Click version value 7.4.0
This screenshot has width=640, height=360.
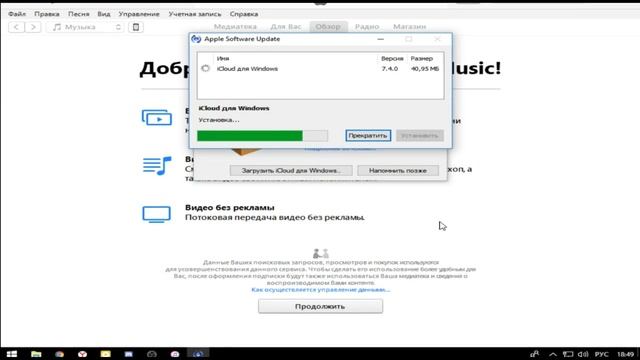tap(390, 69)
